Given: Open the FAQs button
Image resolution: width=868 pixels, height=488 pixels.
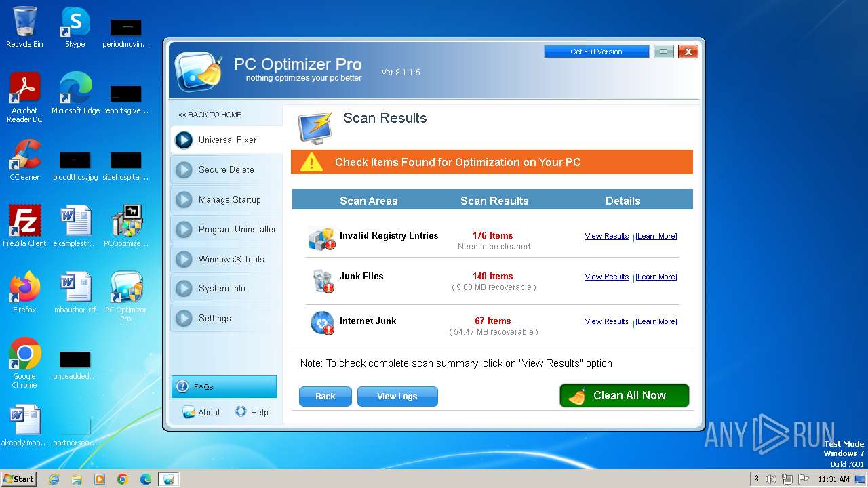Looking at the screenshot, I should coord(224,387).
